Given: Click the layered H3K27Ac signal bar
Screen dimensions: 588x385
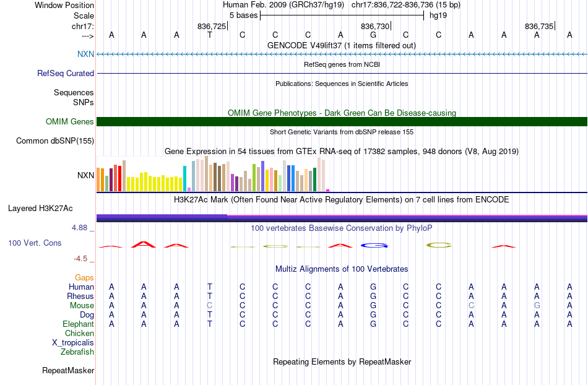Looking at the screenshot, I should (x=342, y=218).
